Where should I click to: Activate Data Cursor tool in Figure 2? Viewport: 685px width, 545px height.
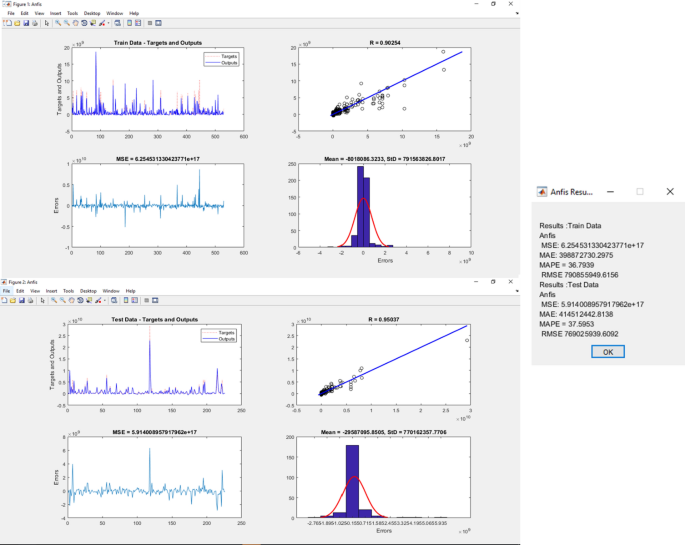(x=89, y=300)
